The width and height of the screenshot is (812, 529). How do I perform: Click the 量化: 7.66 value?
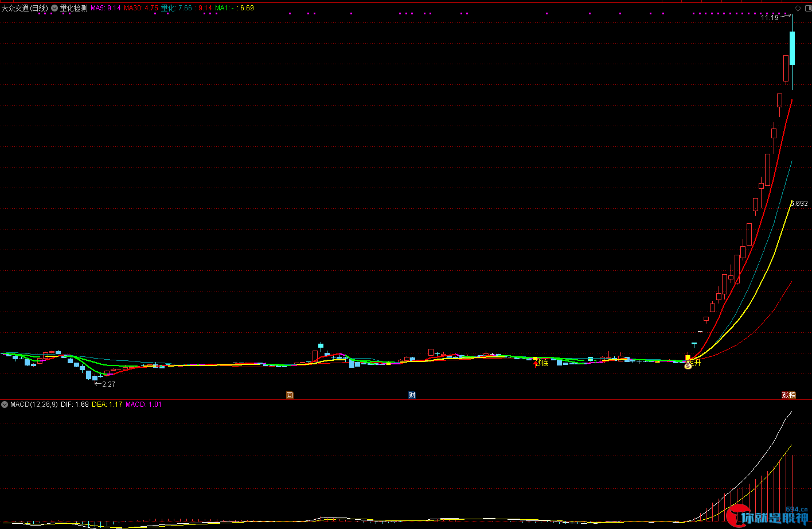(x=177, y=8)
